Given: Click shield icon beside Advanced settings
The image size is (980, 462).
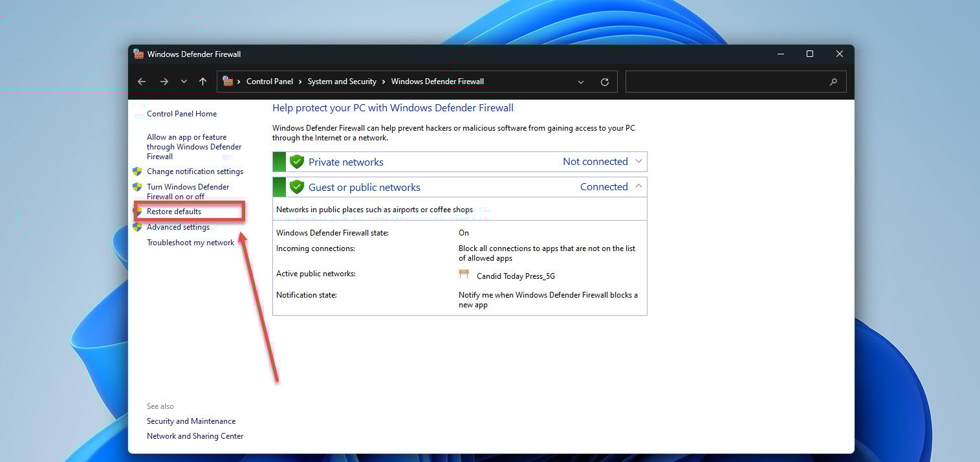Looking at the screenshot, I should click(137, 227).
